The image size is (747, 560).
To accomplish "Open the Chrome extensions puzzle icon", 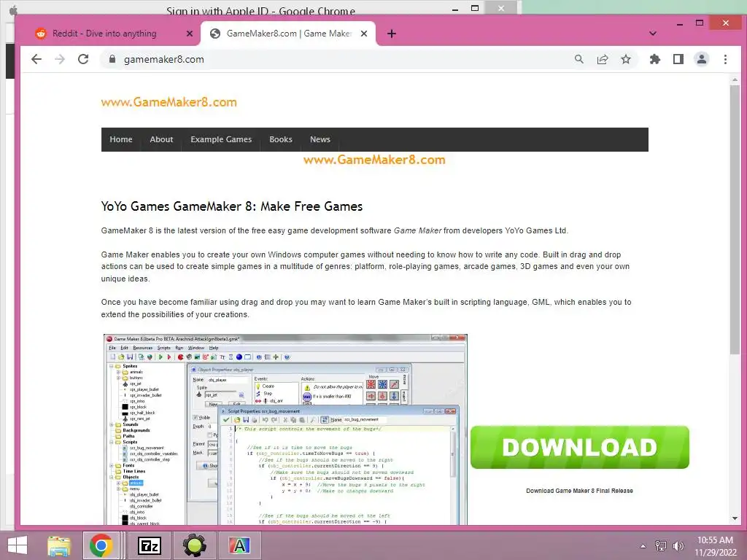I will click(x=655, y=59).
